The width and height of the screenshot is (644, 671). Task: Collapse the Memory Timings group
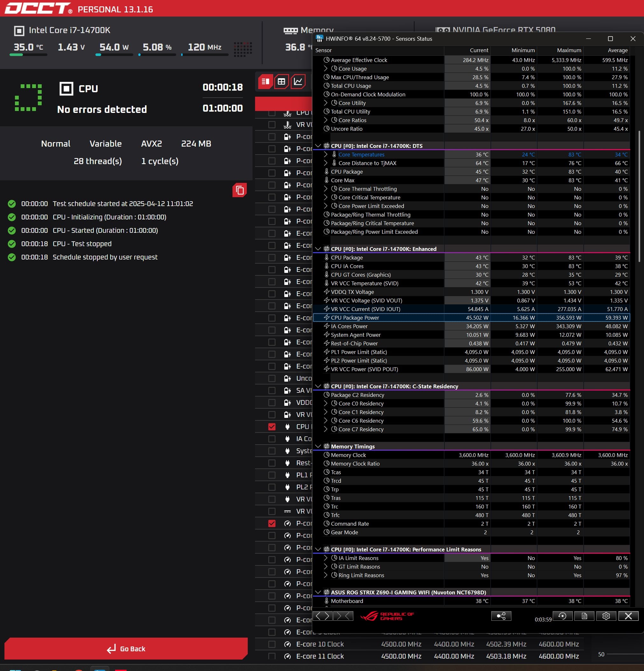click(318, 446)
